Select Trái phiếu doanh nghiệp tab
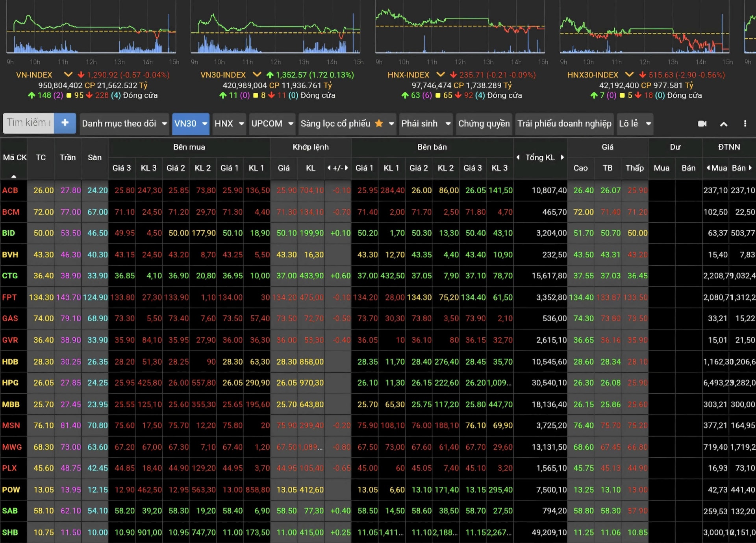The height and width of the screenshot is (543, 756). click(564, 124)
